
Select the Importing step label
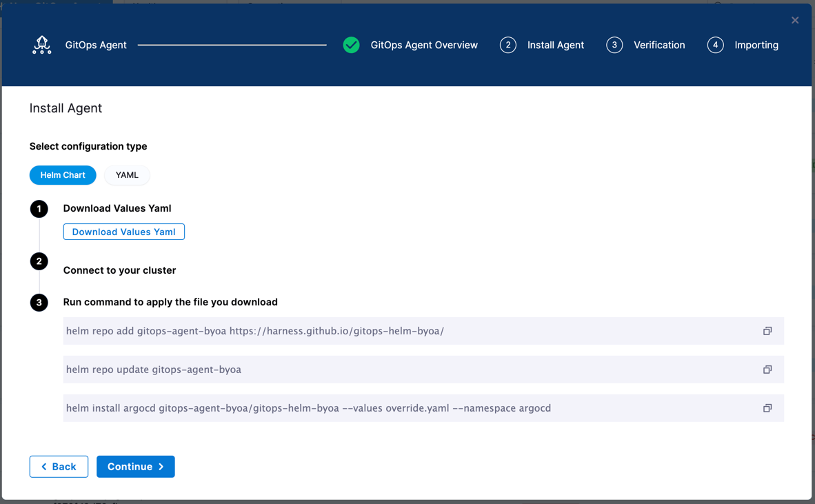pos(756,45)
